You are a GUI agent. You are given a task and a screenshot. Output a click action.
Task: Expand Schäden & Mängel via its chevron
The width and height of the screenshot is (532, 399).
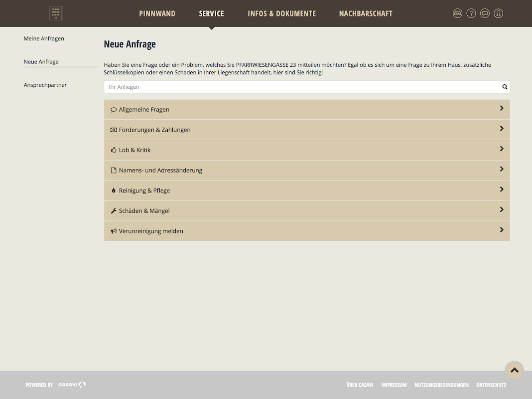point(502,209)
